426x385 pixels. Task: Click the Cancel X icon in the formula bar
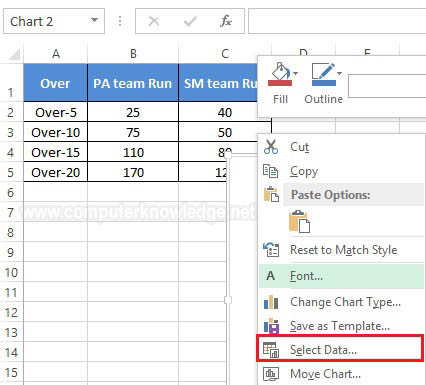[154, 21]
